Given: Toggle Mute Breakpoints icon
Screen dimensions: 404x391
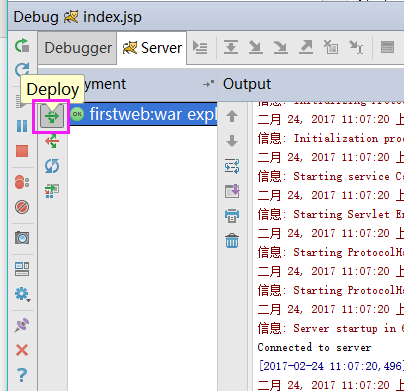Looking at the screenshot, I should pyautogui.click(x=22, y=207).
